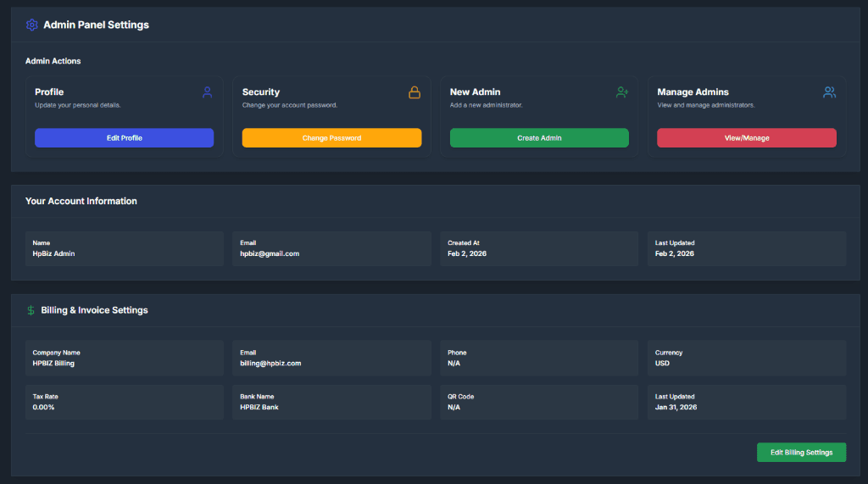Click billing Last Updated Jan 31, 2026 value
The height and width of the screenshot is (484, 868).
[x=676, y=407]
